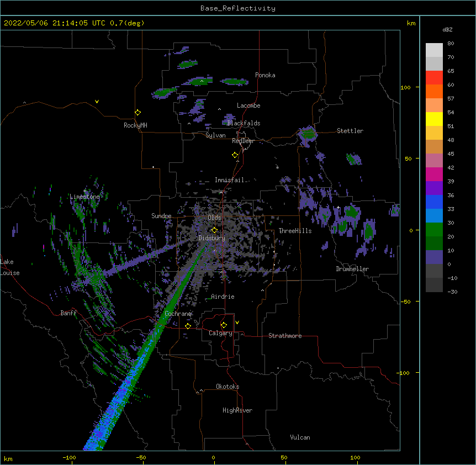Click the Olds city label
Screen dimensions: 476x465
coord(214,218)
